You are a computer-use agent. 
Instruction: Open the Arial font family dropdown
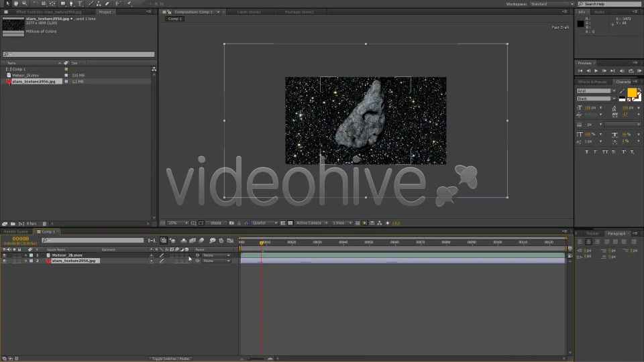coord(596,90)
